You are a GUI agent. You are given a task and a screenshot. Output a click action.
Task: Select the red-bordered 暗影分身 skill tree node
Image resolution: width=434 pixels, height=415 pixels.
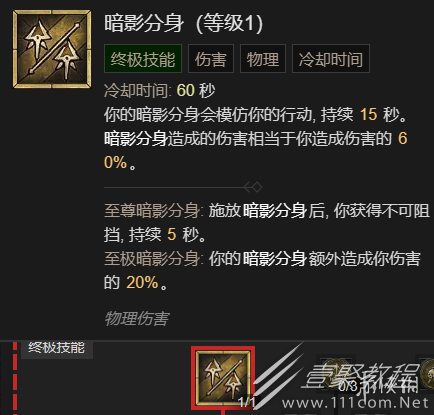(x=223, y=378)
